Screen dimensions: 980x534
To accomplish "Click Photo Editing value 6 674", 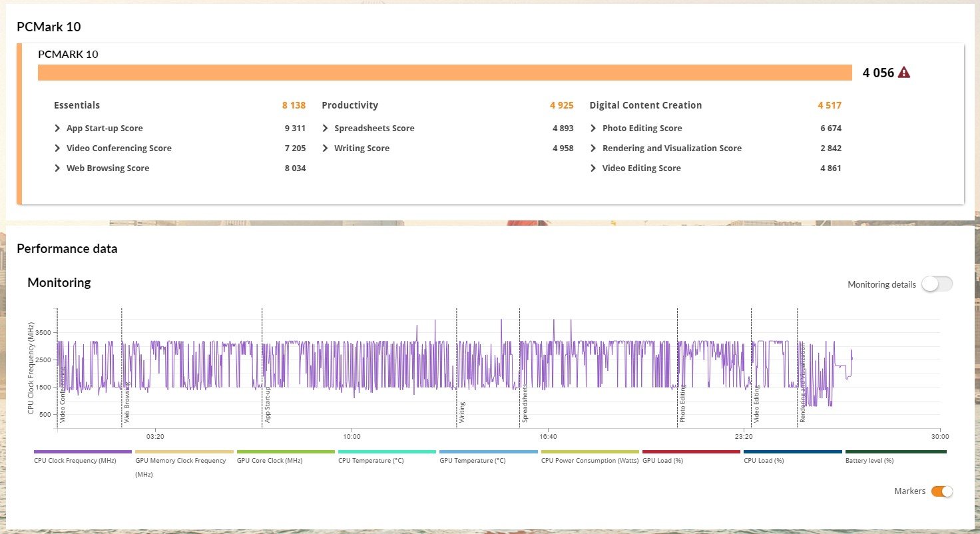I will 831,129.
